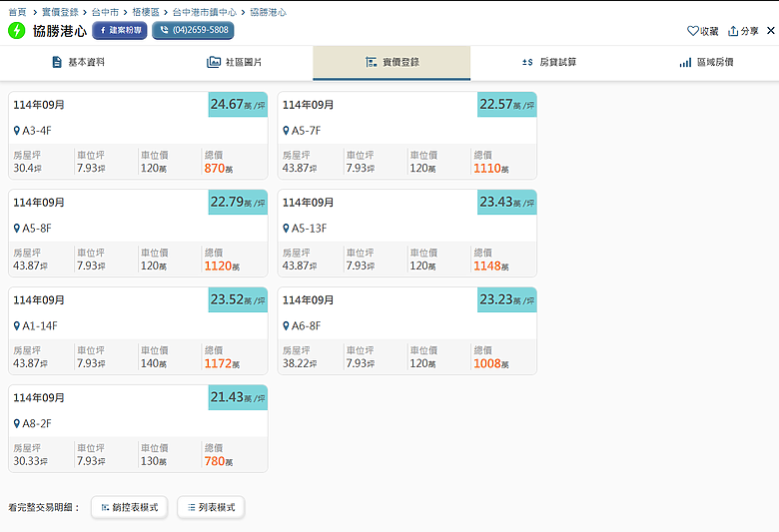Call the (04)2659-5808 phone button
This screenshot has width=779, height=532.
click(193, 30)
